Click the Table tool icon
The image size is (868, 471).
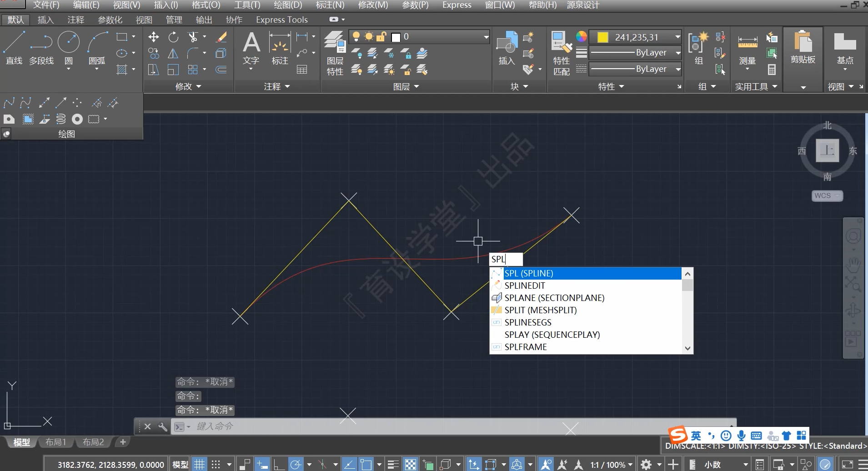tap(302, 70)
